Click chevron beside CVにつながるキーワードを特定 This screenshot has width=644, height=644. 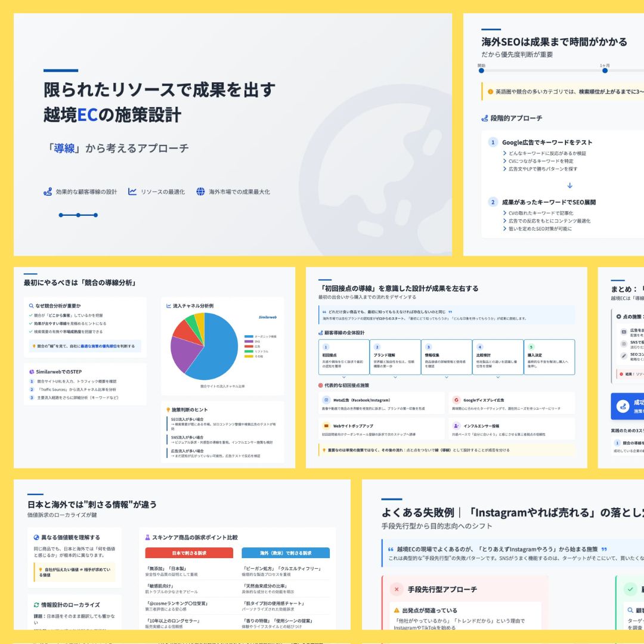[505, 161]
